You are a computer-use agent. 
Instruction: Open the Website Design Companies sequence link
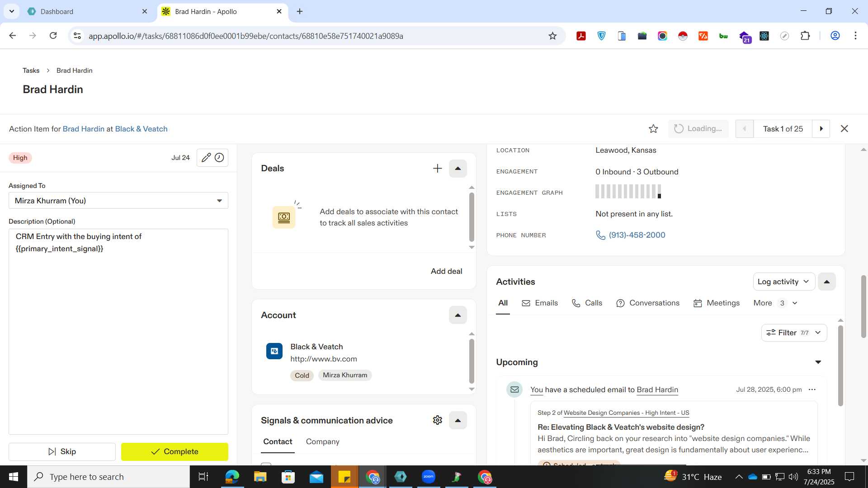626,413
